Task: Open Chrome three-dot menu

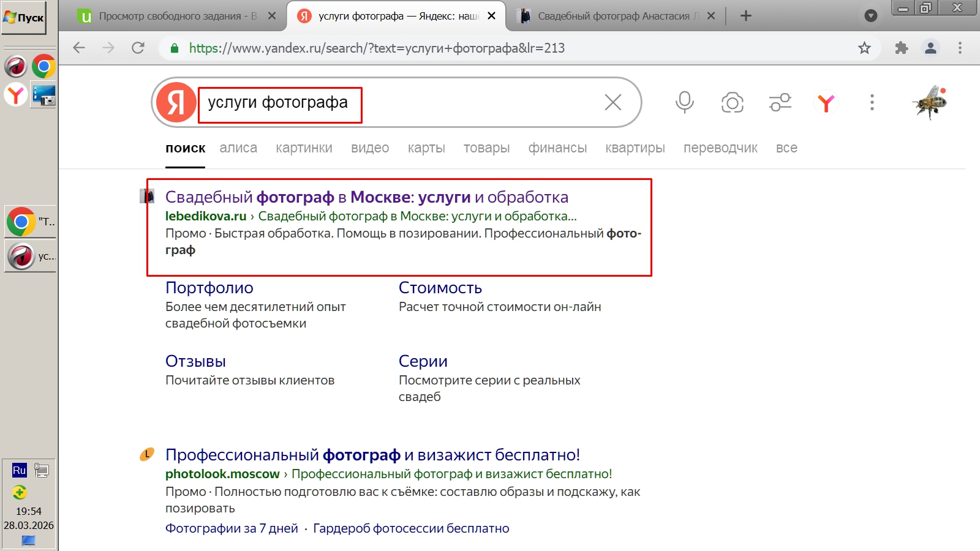Action: [960, 48]
